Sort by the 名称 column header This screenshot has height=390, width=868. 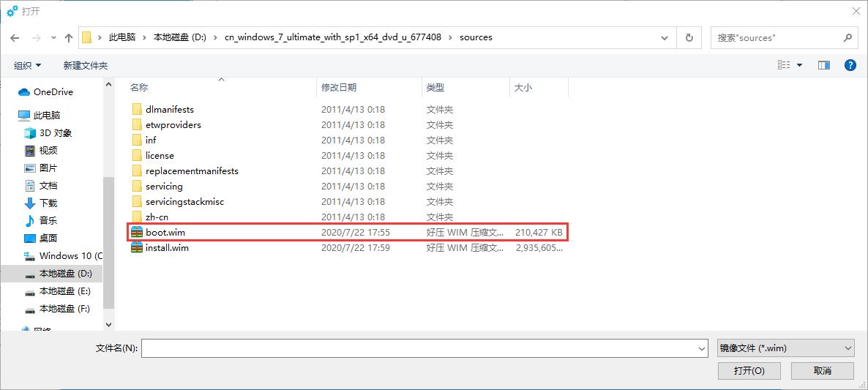pyautogui.click(x=139, y=87)
